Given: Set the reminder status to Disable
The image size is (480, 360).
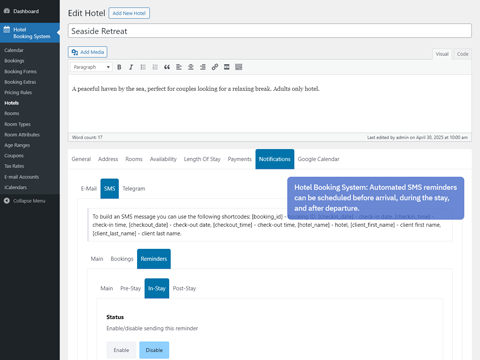Looking at the screenshot, I should [154, 350].
